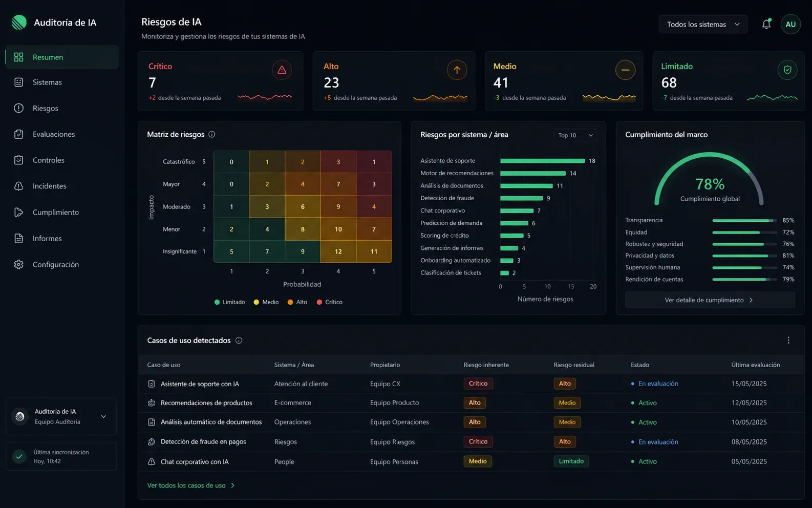Open the Top 10 filter dropdown
This screenshot has height=508, width=812.
(575, 135)
